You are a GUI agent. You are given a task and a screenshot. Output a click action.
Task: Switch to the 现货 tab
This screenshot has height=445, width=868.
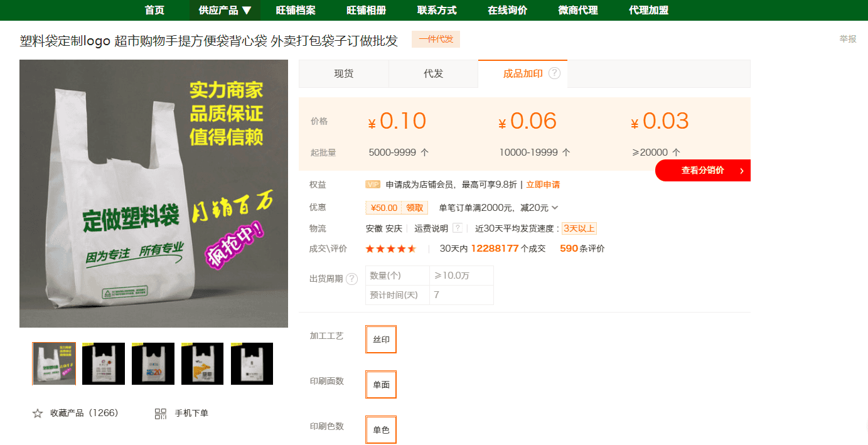(344, 73)
